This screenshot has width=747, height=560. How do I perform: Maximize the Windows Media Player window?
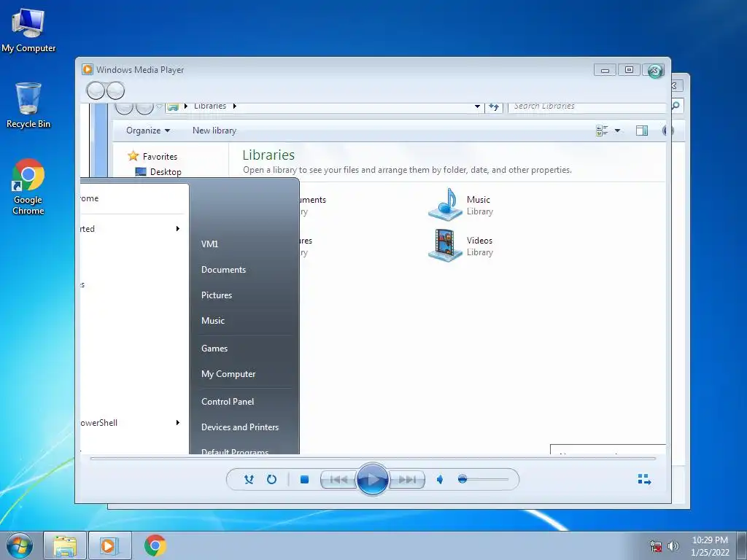coord(629,70)
